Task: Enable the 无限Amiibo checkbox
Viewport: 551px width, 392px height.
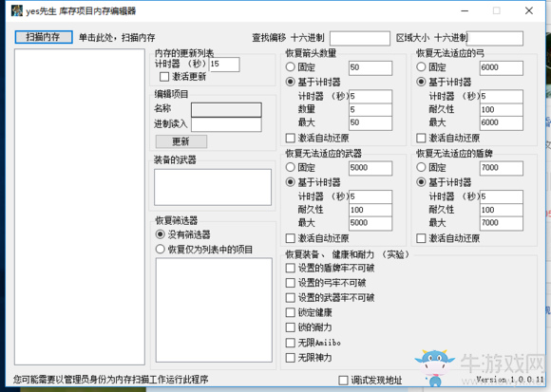Action: (291, 343)
